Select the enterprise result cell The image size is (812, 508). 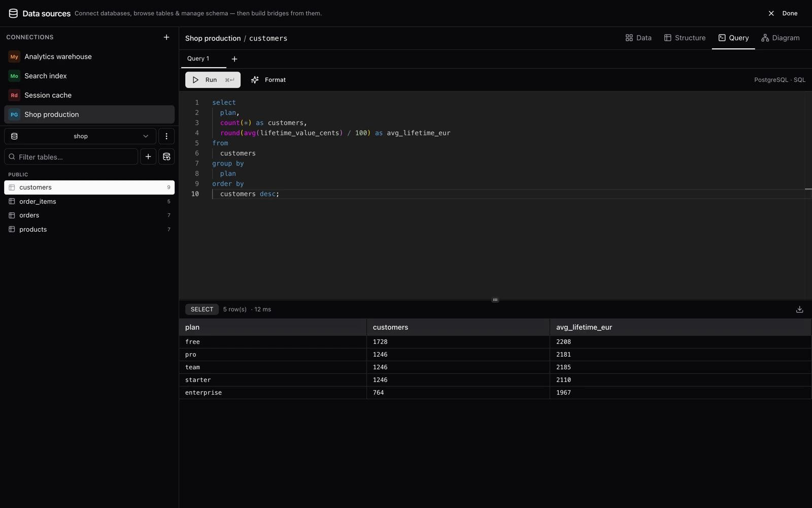273,393
